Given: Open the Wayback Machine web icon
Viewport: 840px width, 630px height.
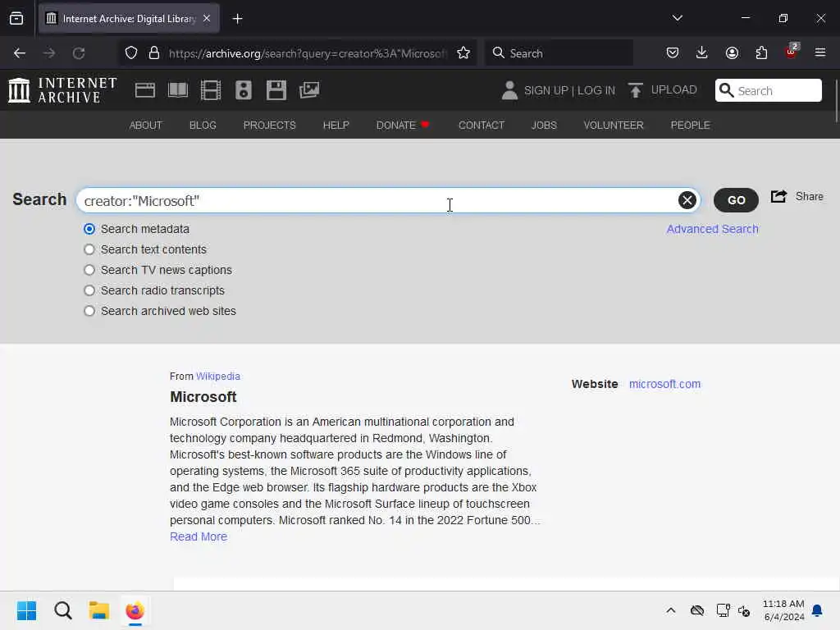Looking at the screenshot, I should (x=144, y=90).
